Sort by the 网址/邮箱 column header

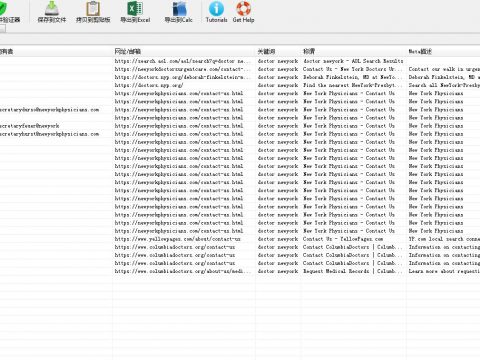coord(128,52)
